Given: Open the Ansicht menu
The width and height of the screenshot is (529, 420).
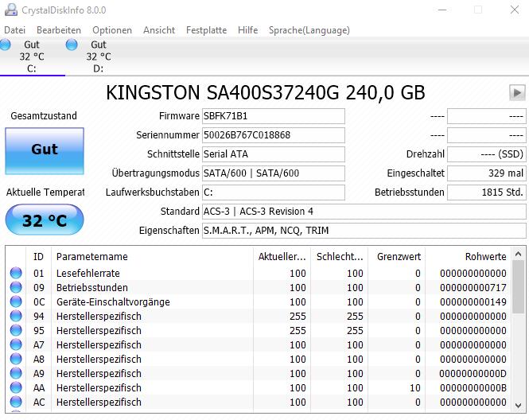Looking at the screenshot, I should coord(159,30).
